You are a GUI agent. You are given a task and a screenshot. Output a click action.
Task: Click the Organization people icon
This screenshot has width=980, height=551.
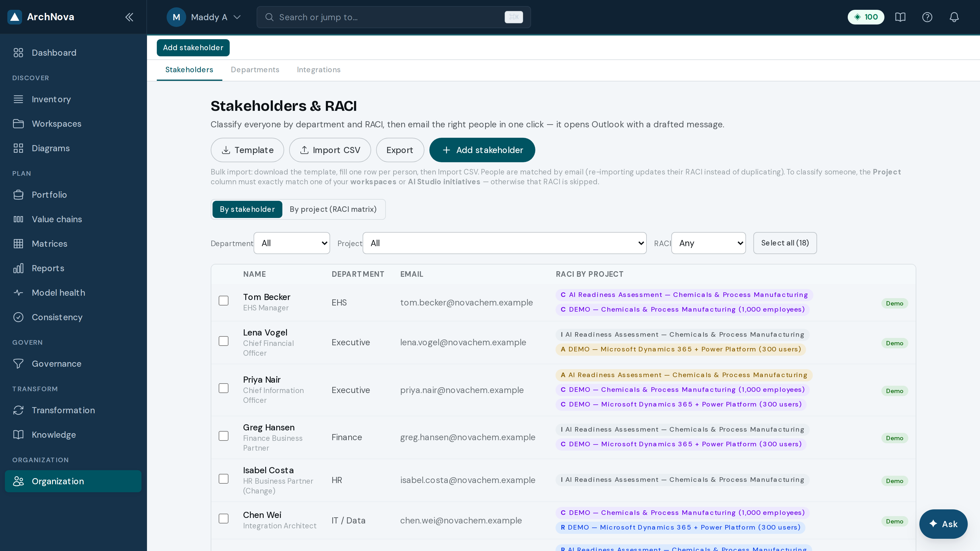click(x=18, y=481)
